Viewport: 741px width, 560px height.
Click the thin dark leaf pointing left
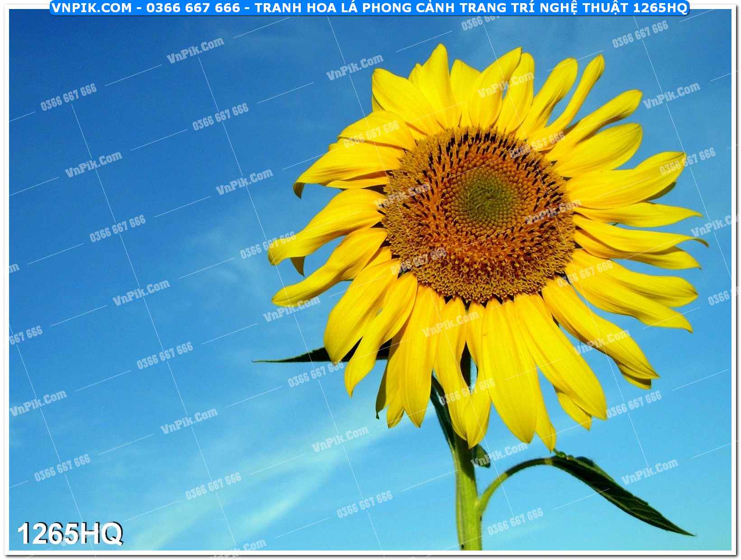pos(298,357)
